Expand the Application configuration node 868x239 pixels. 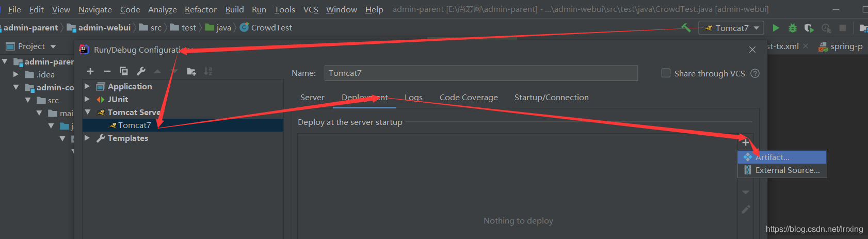[x=87, y=86]
